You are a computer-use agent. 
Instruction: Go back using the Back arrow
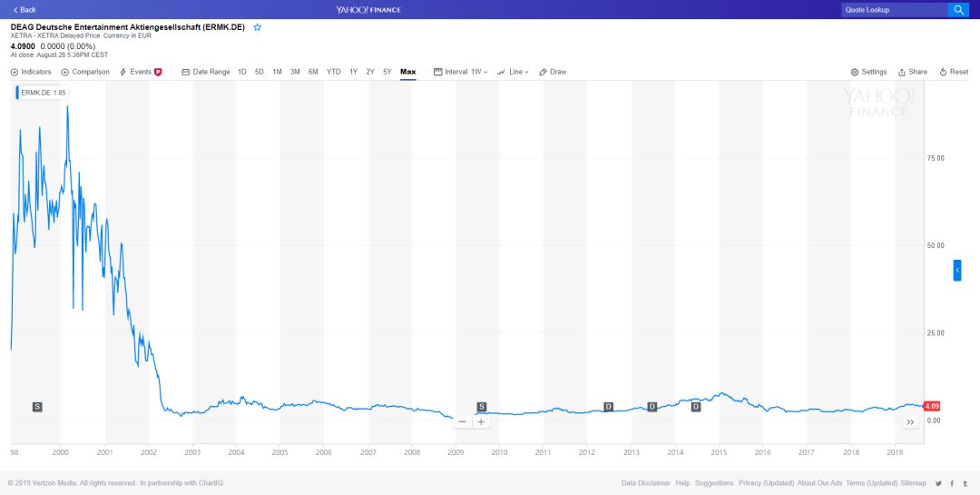(24, 10)
